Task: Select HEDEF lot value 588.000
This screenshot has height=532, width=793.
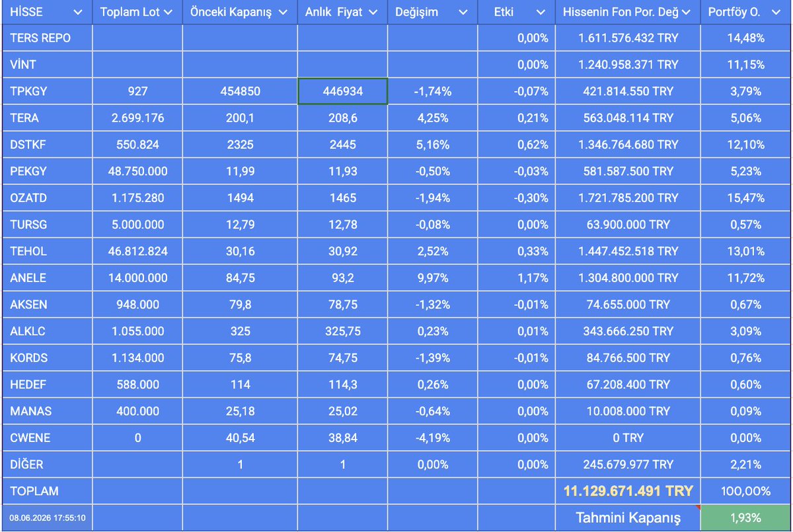Action: [x=137, y=385]
